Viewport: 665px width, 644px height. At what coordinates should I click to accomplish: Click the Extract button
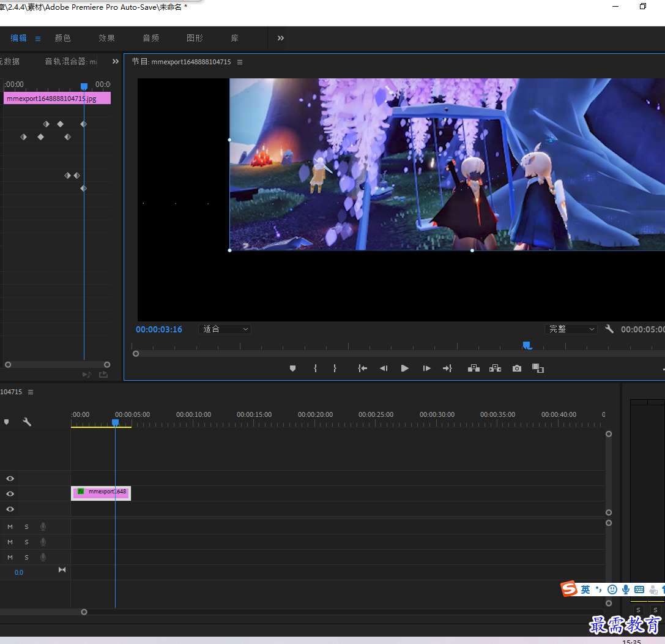(x=495, y=369)
